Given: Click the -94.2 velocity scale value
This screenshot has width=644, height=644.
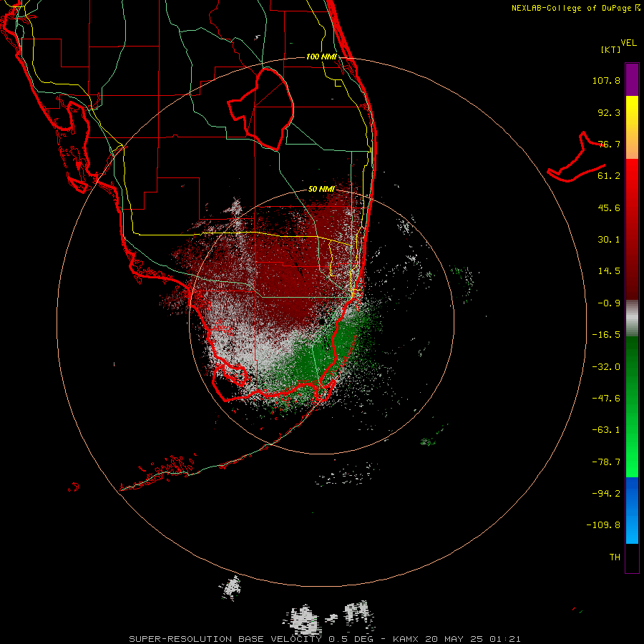Looking at the screenshot, I should point(606,494).
